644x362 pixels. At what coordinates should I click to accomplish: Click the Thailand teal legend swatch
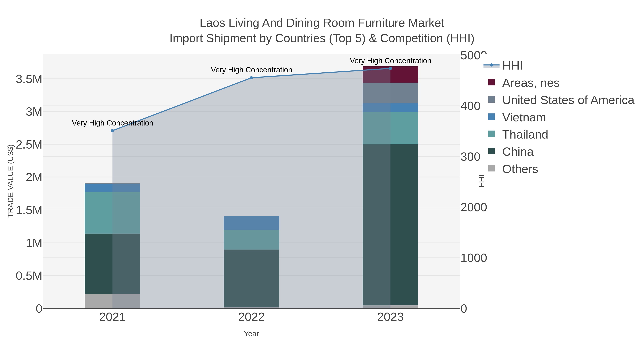click(492, 134)
